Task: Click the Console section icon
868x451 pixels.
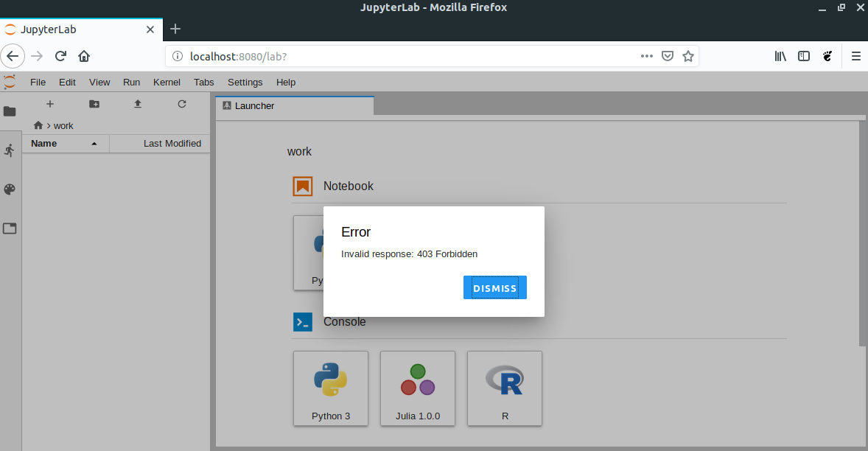Action: [x=303, y=322]
